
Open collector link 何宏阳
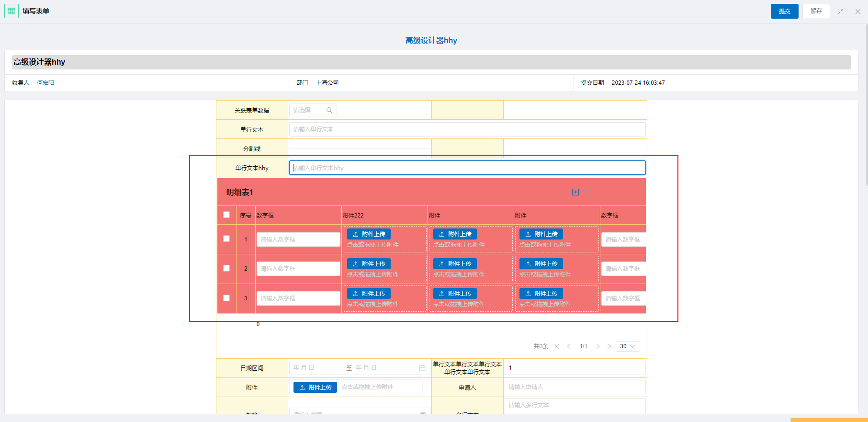click(45, 83)
